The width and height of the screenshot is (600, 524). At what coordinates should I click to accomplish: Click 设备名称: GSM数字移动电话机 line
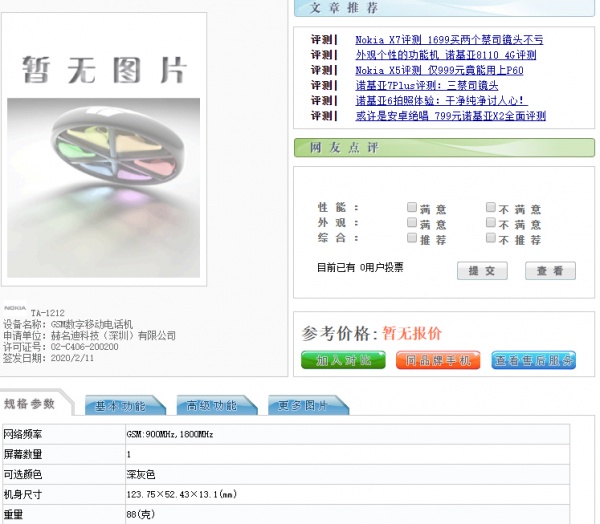click(68, 325)
